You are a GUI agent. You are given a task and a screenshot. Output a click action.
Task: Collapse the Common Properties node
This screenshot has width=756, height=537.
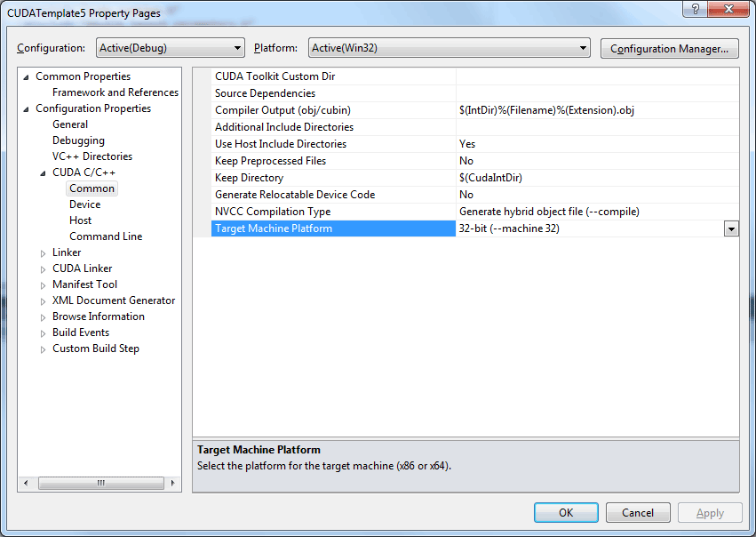pyautogui.click(x=26, y=77)
